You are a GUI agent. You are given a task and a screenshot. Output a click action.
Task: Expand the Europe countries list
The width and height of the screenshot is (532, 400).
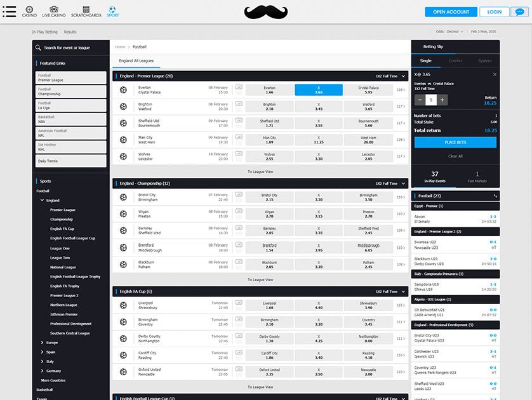(x=42, y=343)
